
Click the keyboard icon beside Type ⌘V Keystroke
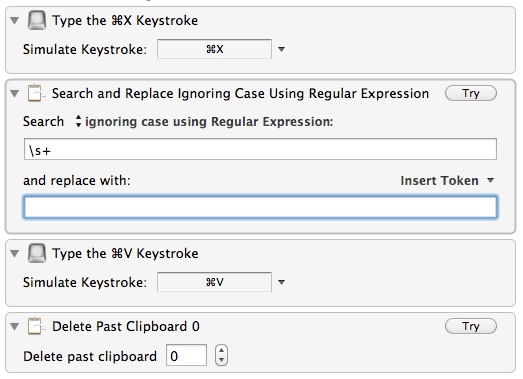click(x=37, y=253)
